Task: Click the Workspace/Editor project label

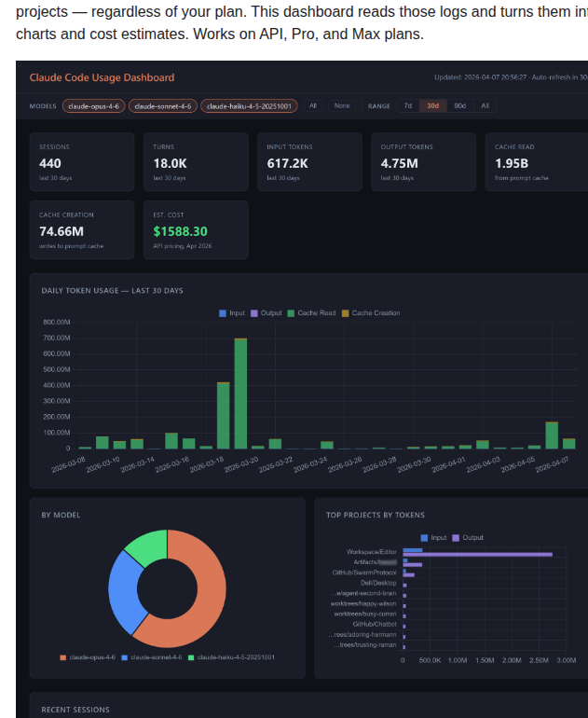Action: 371,552
